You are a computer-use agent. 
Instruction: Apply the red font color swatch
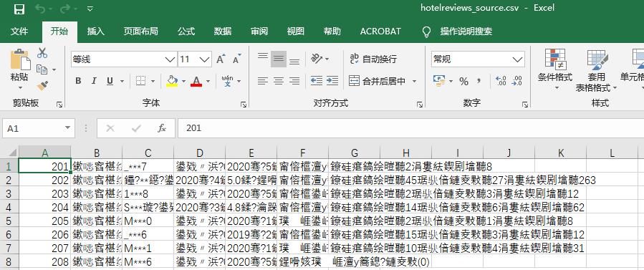click(x=196, y=81)
